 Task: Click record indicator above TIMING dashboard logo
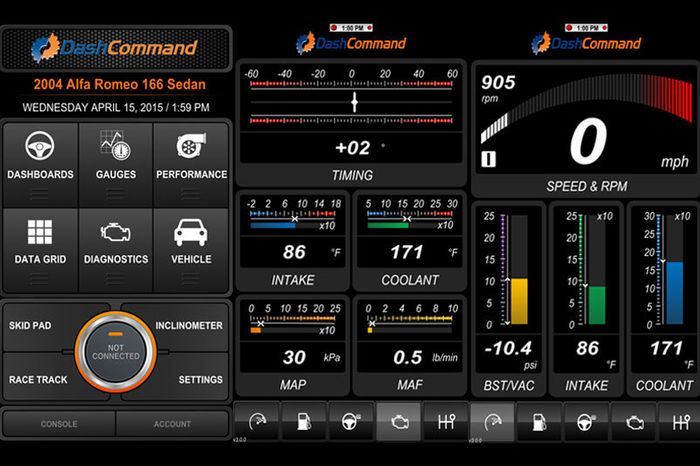[x=351, y=28]
